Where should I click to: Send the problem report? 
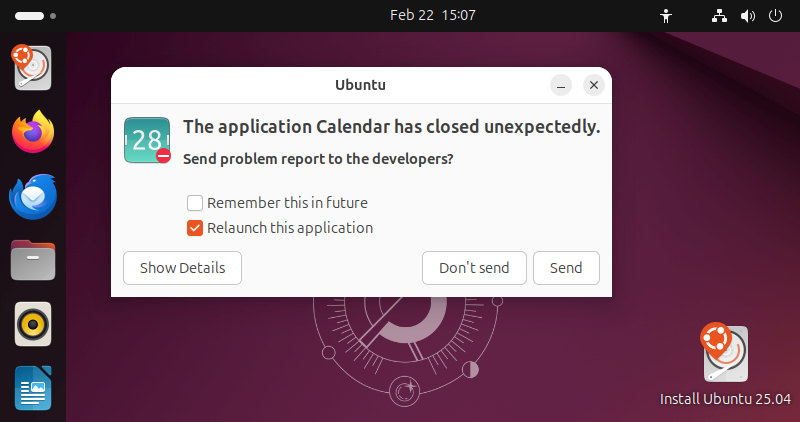click(566, 268)
